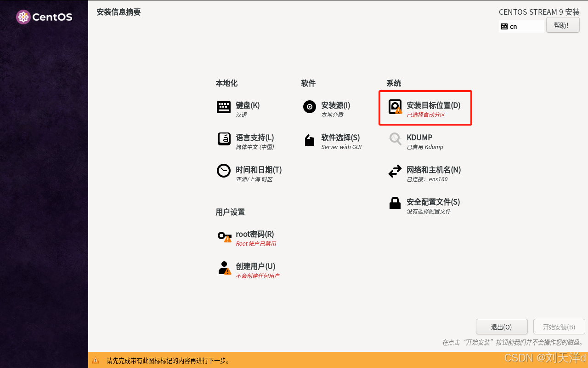Open 安装源(I) settings

click(x=336, y=105)
